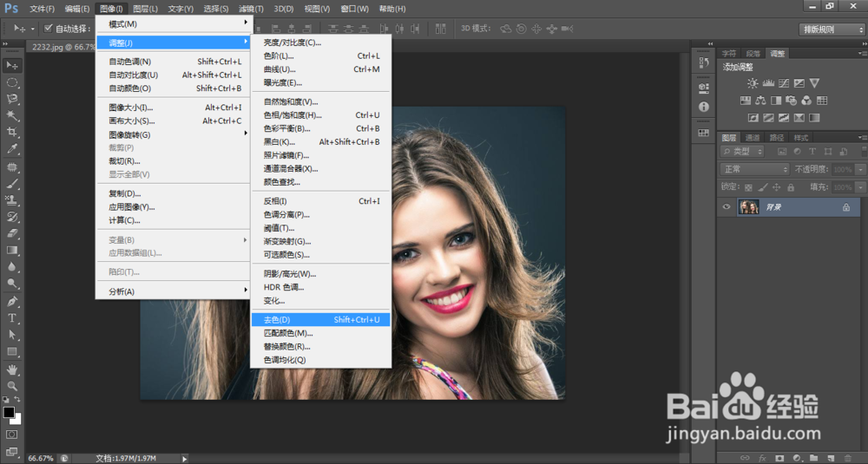
Task: Switch to the 通道 (Channels) tab
Action: coord(753,137)
